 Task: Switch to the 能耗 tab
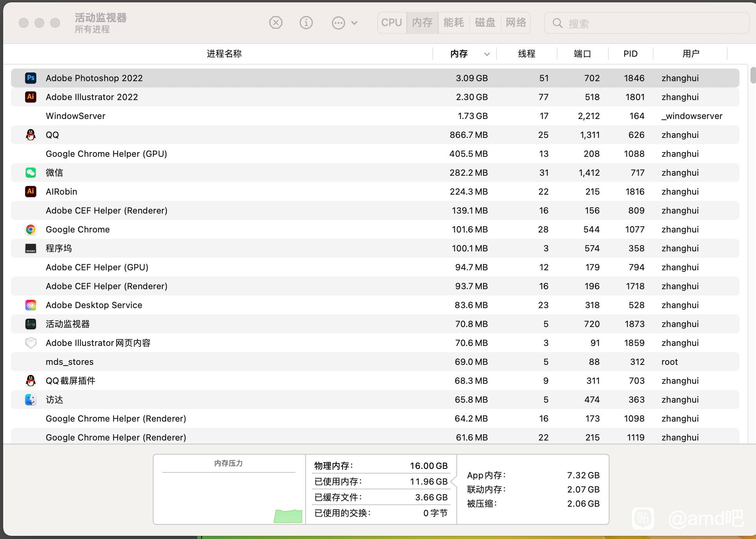[x=454, y=23]
